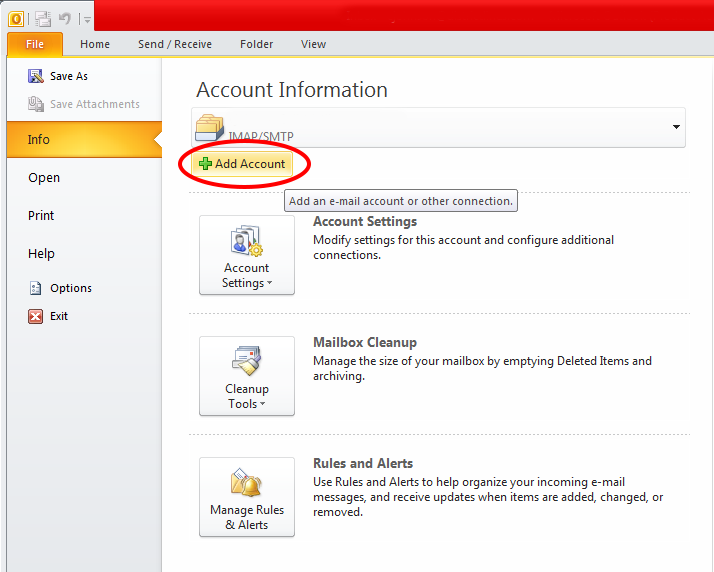Viewport: 714px width, 572px height.
Task: Click the Outlook application icon in title bar
Action: coord(15,18)
